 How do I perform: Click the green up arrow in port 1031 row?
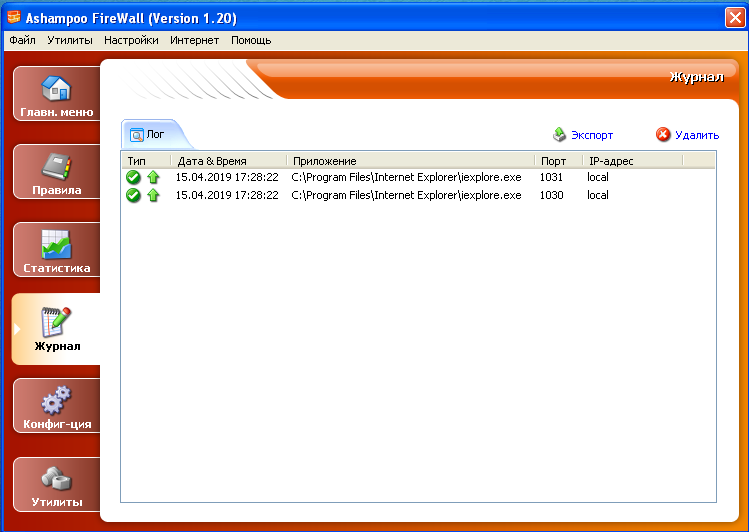point(153,177)
